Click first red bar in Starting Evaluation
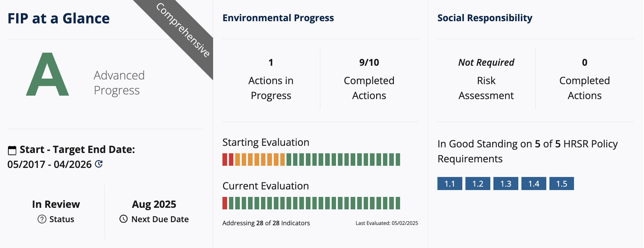 coord(225,160)
